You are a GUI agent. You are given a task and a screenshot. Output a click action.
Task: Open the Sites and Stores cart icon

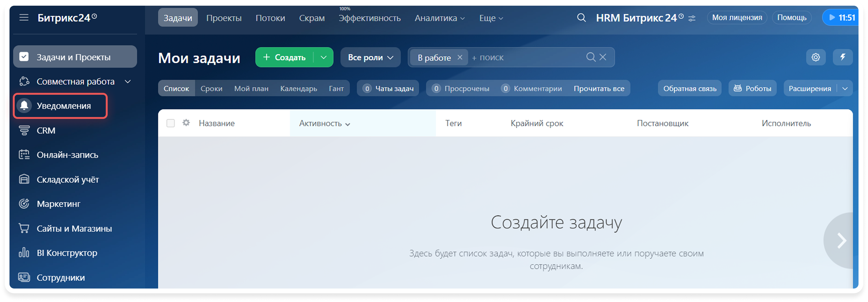pyautogui.click(x=24, y=228)
